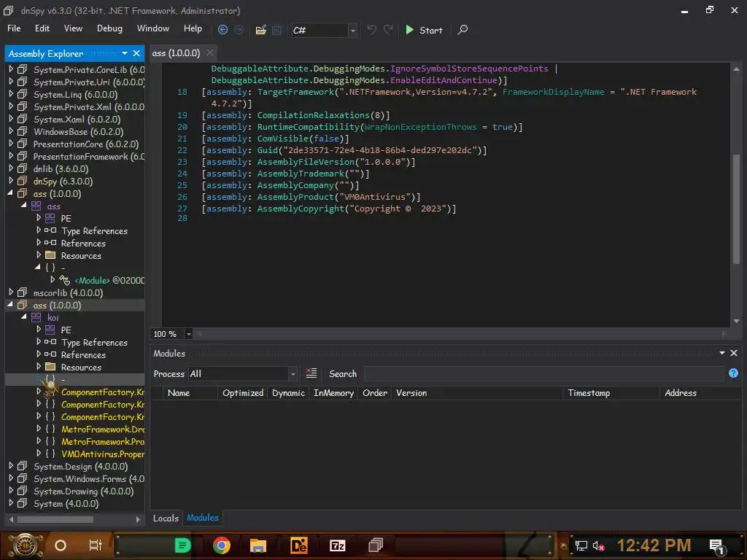Screen dimensions: 747x560
Task: Open the Debug menu
Action: pos(109,28)
